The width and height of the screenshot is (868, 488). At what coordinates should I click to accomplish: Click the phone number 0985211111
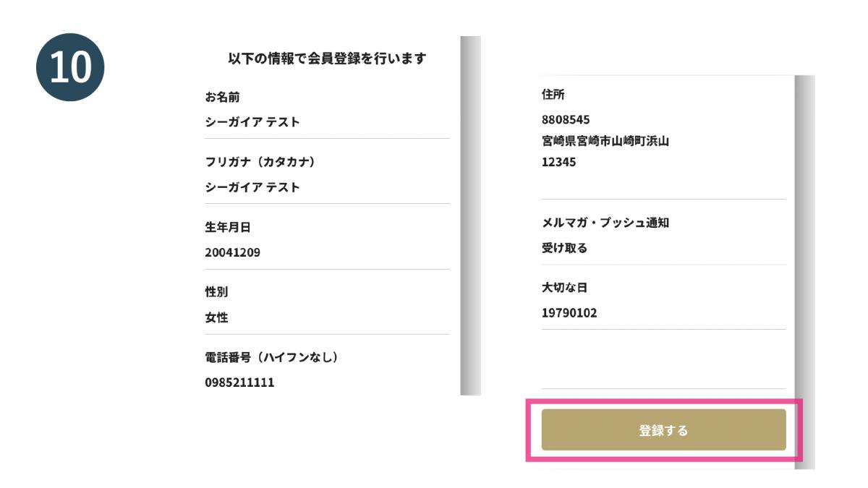coord(239,382)
